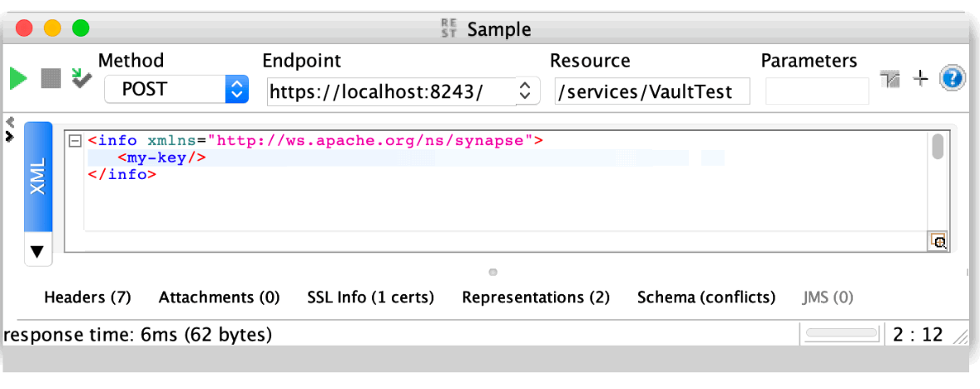Click the Resource field with /services/VaultTest
Screen dimensions: 980x389
click(651, 92)
